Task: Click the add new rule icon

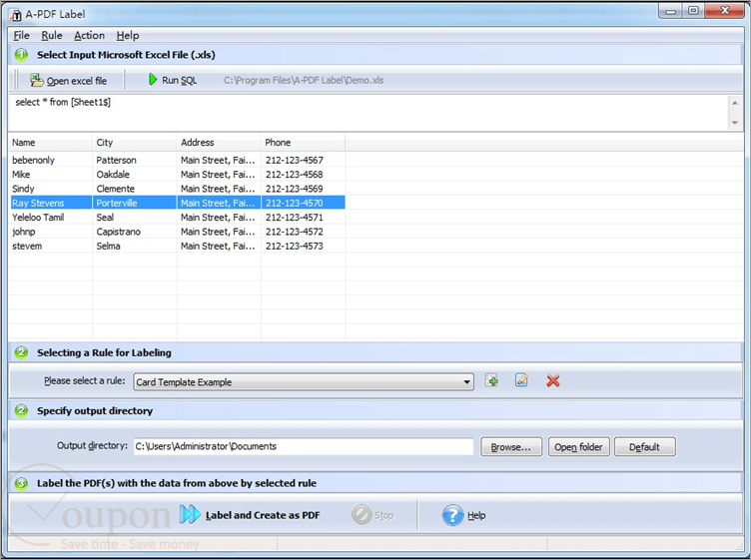Action: pos(491,381)
